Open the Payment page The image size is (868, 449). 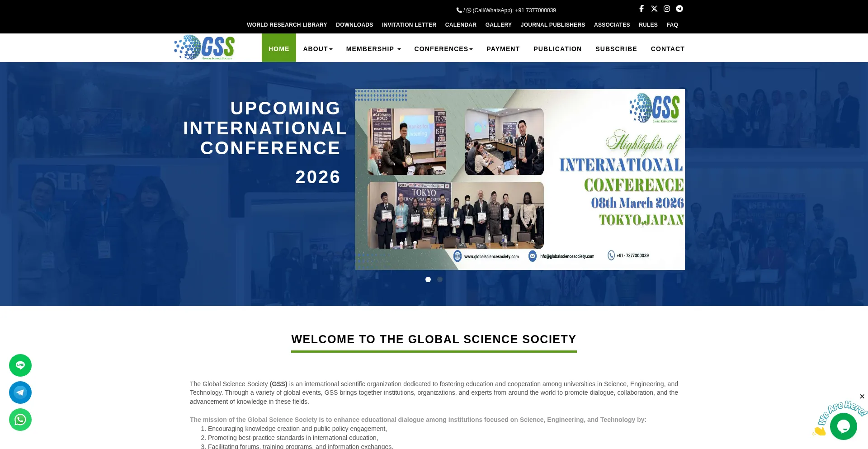coord(503,49)
